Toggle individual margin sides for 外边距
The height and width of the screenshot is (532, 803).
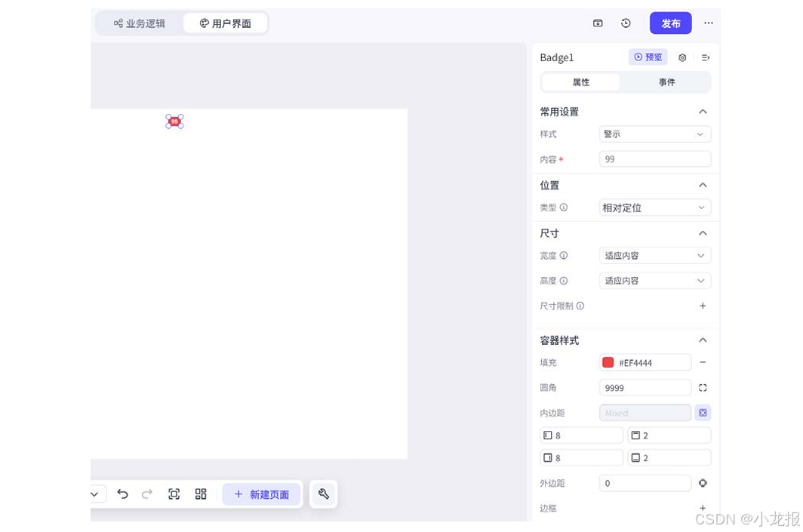[703, 483]
